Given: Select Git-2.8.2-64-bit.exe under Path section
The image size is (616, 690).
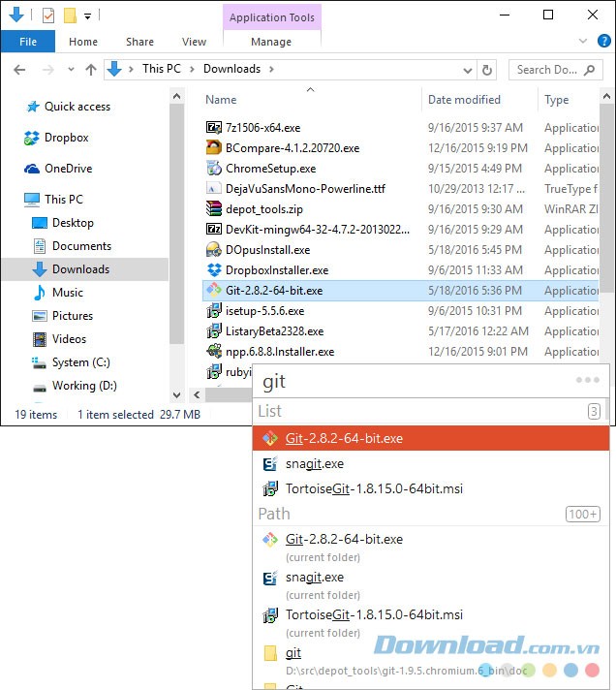Looking at the screenshot, I should click(431, 547).
